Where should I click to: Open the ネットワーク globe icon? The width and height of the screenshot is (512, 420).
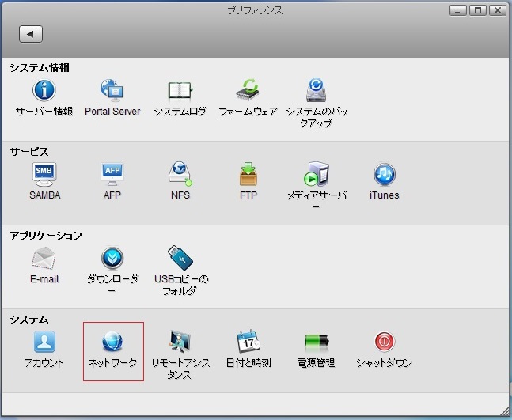112,342
